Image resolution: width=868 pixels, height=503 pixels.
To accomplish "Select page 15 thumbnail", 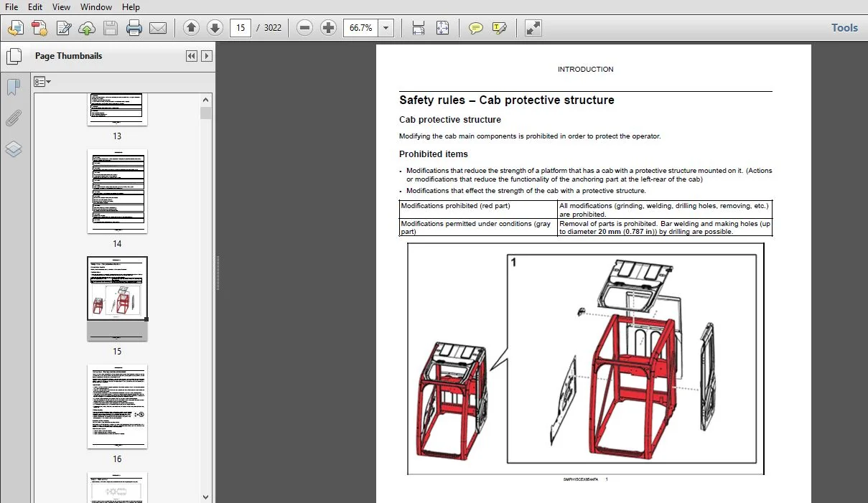I will (x=117, y=298).
